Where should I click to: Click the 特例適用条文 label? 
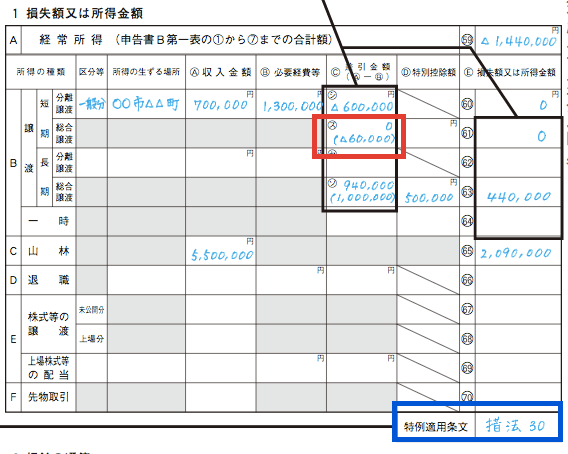click(x=436, y=427)
